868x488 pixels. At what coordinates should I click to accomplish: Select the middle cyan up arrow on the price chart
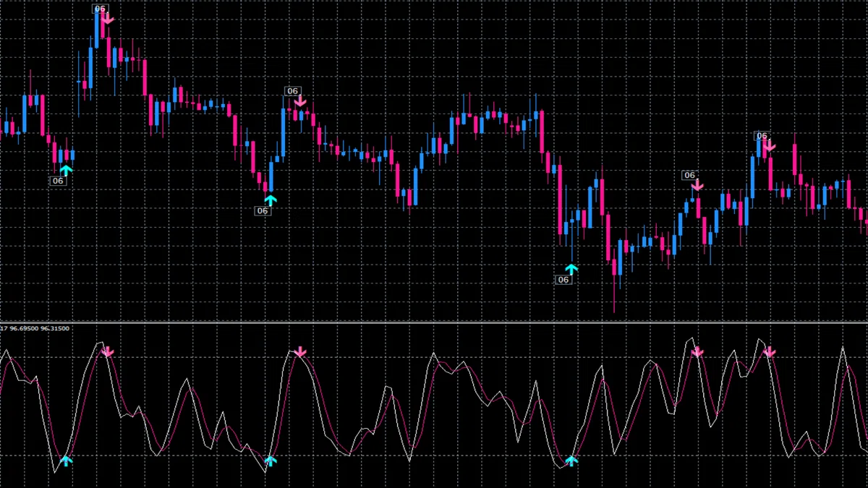click(x=271, y=200)
